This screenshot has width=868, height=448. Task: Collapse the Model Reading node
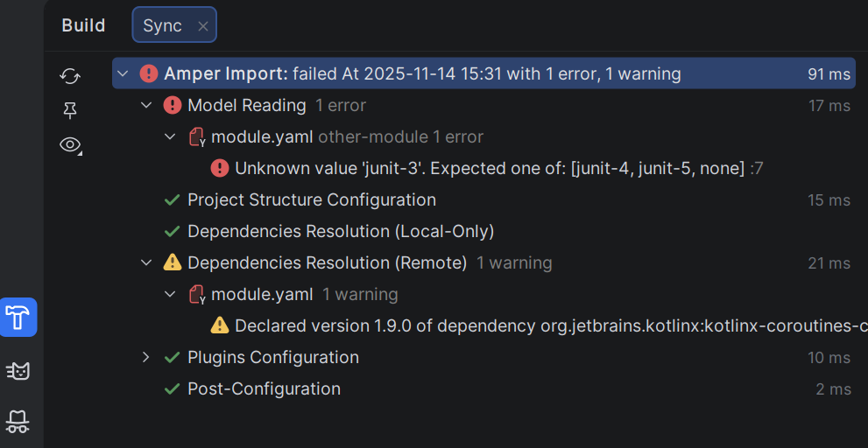pyautogui.click(x=146, y=105)
